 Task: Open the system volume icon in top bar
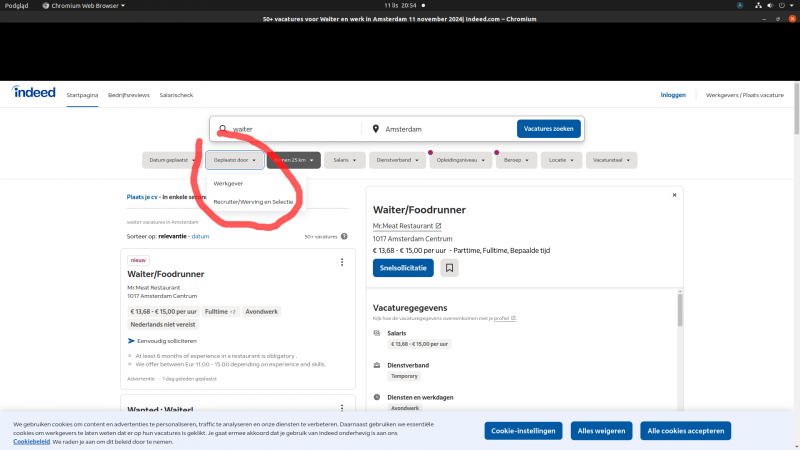click(773, 6)
